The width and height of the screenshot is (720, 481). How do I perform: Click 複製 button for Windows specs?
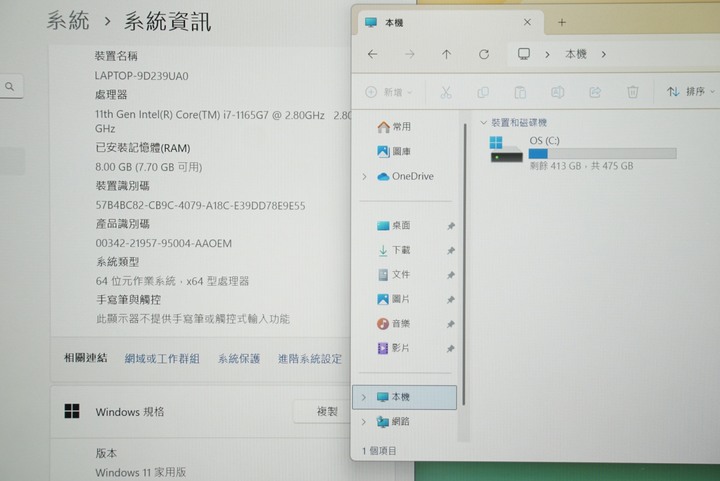324,412
